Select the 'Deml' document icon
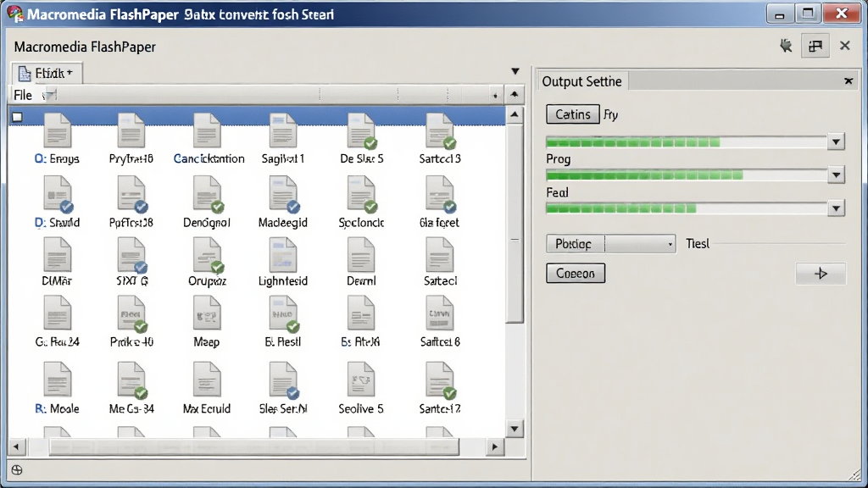This screenshot has width=868, height=488. pos(361,254)
